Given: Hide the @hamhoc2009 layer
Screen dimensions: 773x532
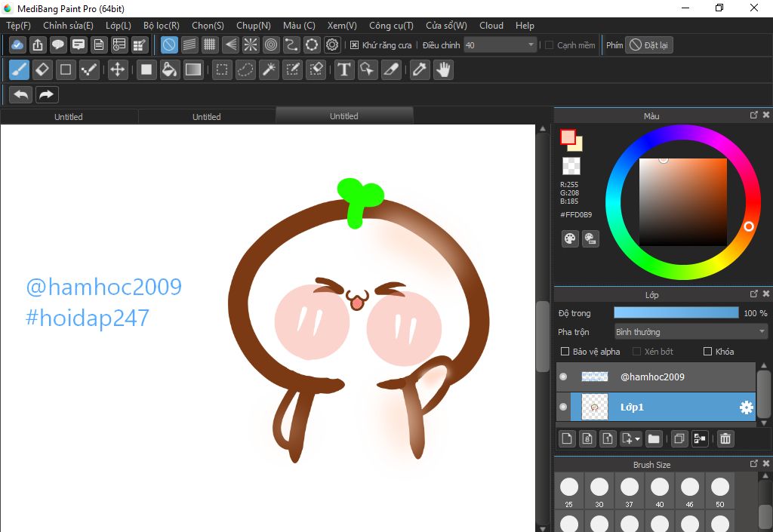Looking at the screenshot, I should click(x=563, y=377).
